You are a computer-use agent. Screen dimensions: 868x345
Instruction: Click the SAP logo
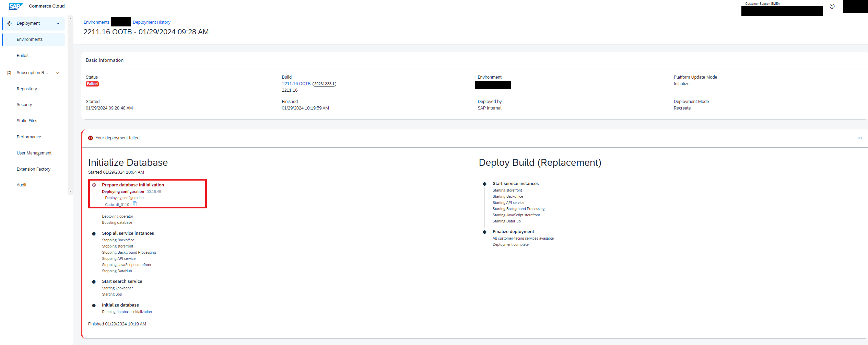pos(16,6)
